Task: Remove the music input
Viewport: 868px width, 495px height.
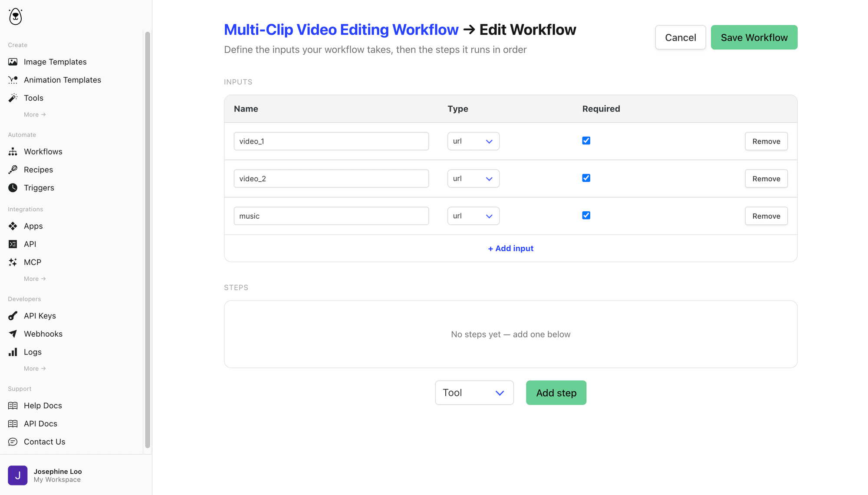Action: [x=766, y=216]
